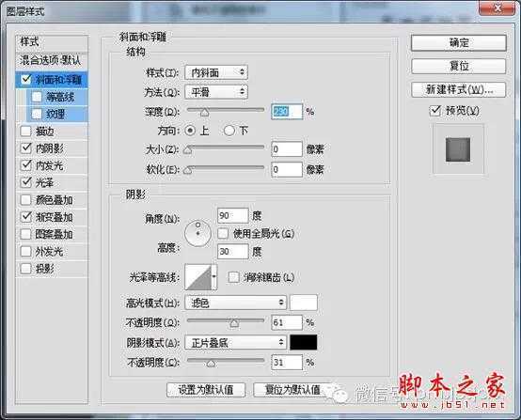Viewport: 521px width, 420px height.
Task: Click the 复位 button
Action: (x=459, y=66)
